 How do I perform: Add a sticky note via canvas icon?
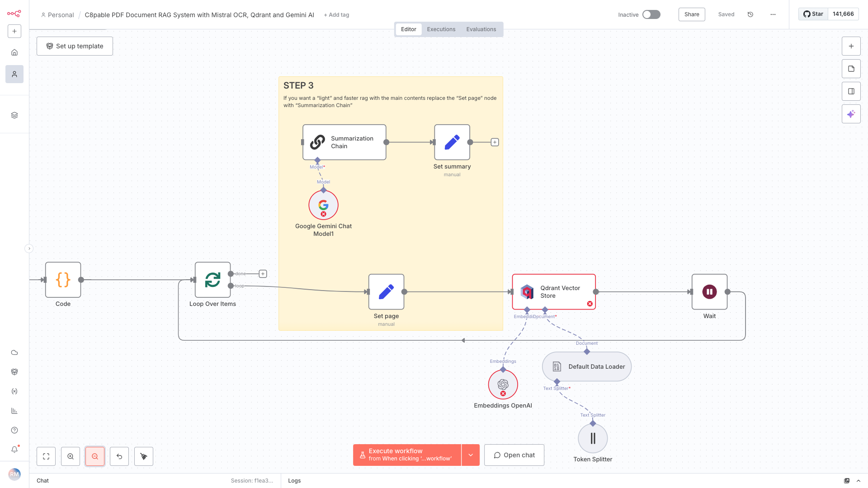pyautogui.click(x=851, y=69)
